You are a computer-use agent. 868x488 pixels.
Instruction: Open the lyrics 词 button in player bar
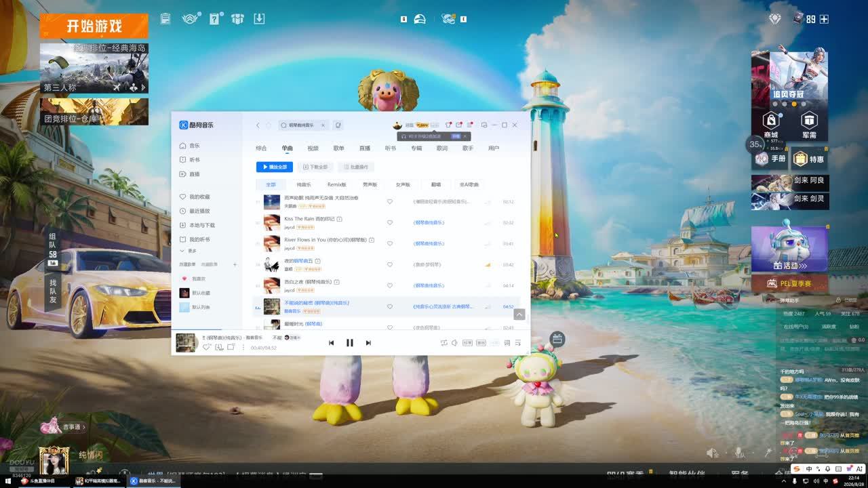507,343
